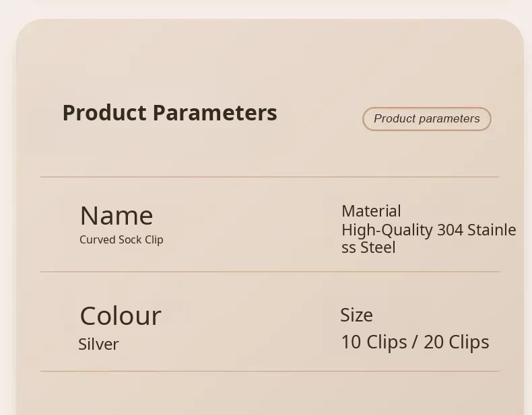The width and height of the screenshot is (532, 415).
Task: Select the "Size" field label
Action: (356, 315)
